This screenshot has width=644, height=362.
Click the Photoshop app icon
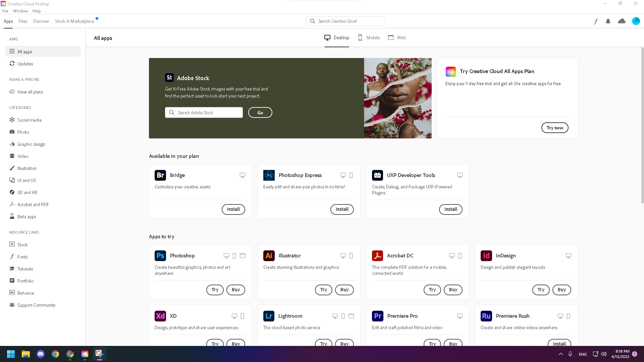(x=160, y=256)
